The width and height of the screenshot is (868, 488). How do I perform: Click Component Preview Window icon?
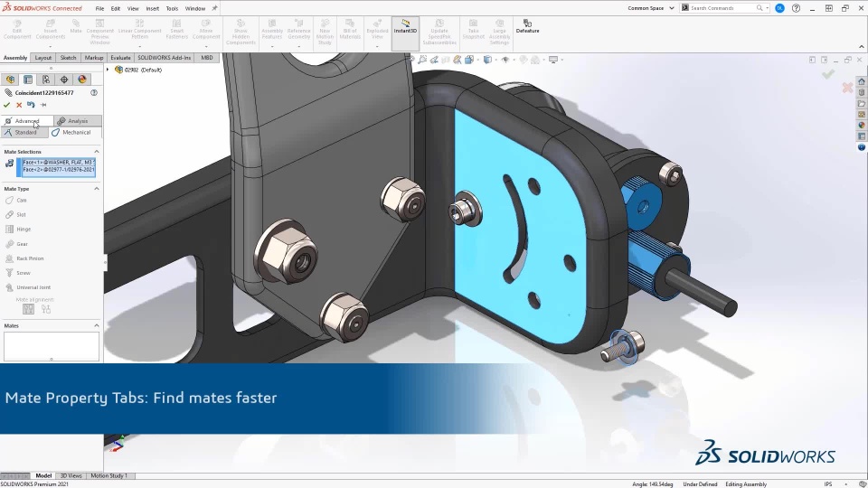coord(99,23)
